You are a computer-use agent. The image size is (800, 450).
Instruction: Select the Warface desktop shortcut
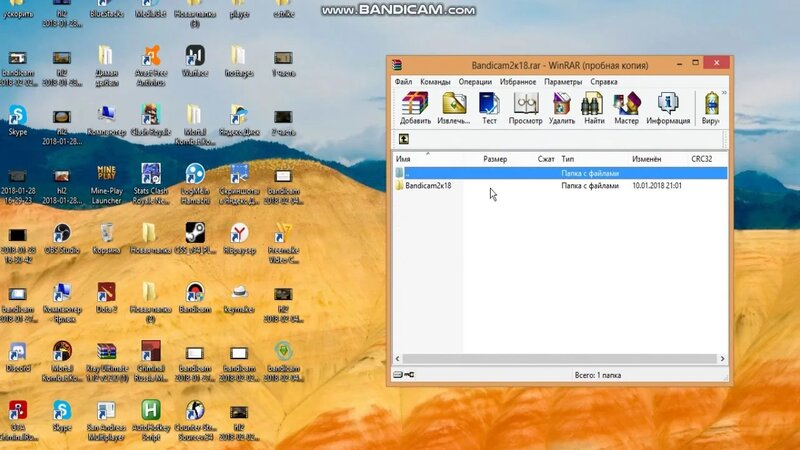point(195,61)
